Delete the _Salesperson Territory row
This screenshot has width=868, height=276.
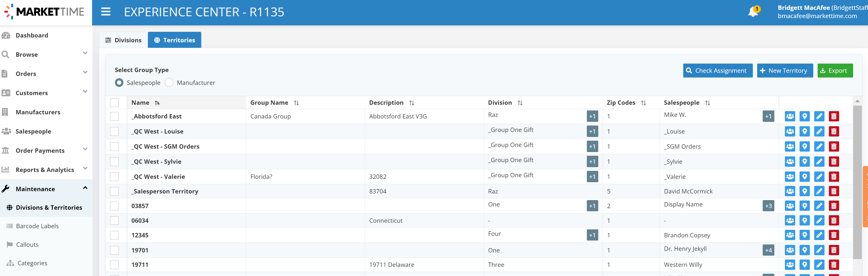coord(834,192)
